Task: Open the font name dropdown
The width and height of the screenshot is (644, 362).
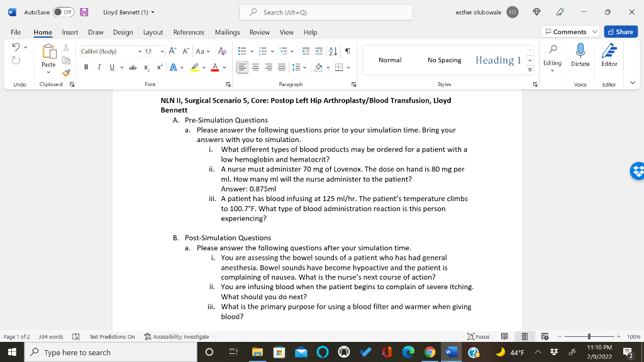Action: tap(140, 52)
